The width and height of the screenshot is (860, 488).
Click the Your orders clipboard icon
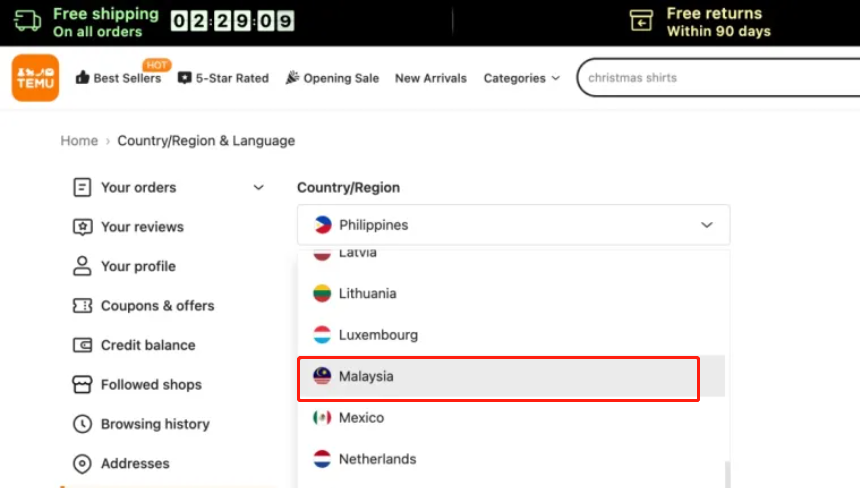click(x=82, y=187)
